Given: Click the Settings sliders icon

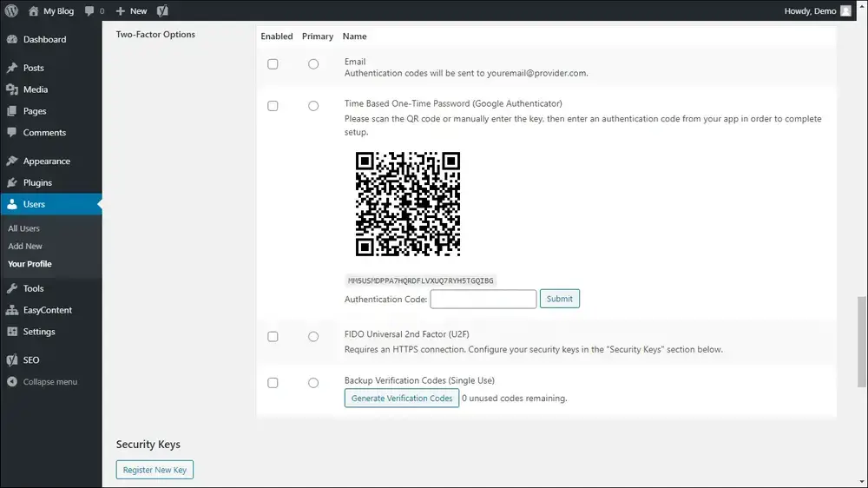Looking at the screenshot, I should [x=12, y=331].
